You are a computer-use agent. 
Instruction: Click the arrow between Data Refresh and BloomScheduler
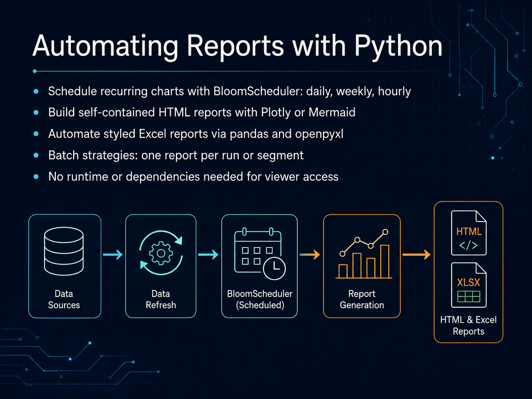(x=208, y=255)
